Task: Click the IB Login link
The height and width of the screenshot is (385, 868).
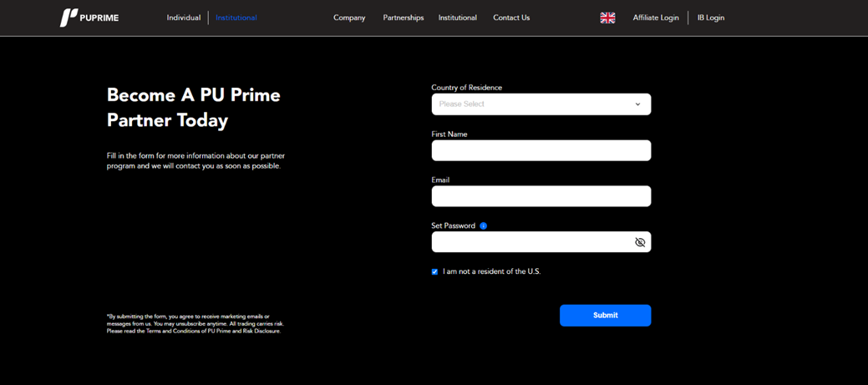Action: click(x=711, y=18)
